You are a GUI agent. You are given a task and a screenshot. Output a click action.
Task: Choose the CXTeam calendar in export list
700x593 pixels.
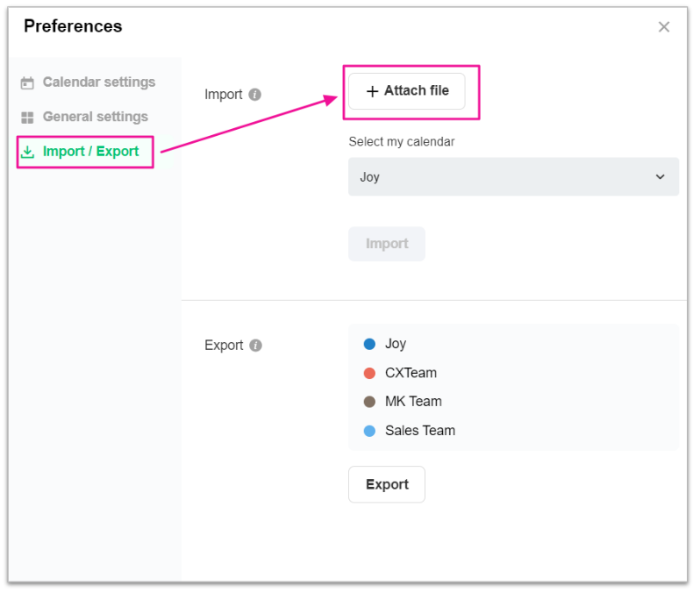tap(411, 373)
